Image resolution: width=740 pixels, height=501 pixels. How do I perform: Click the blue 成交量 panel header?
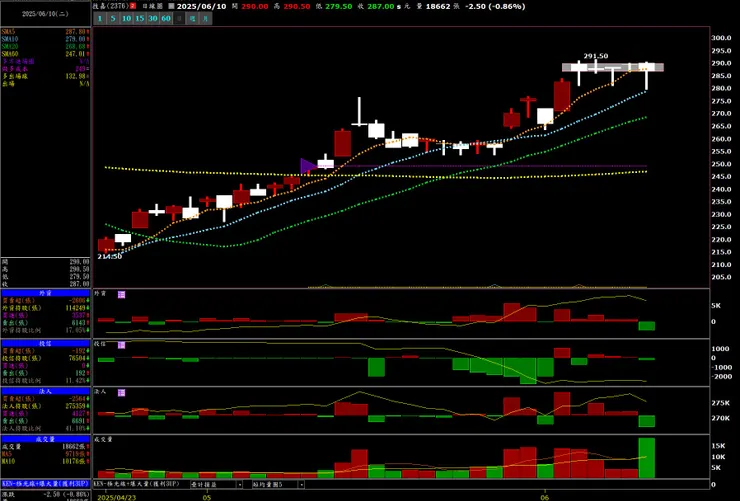pos(45,439)
